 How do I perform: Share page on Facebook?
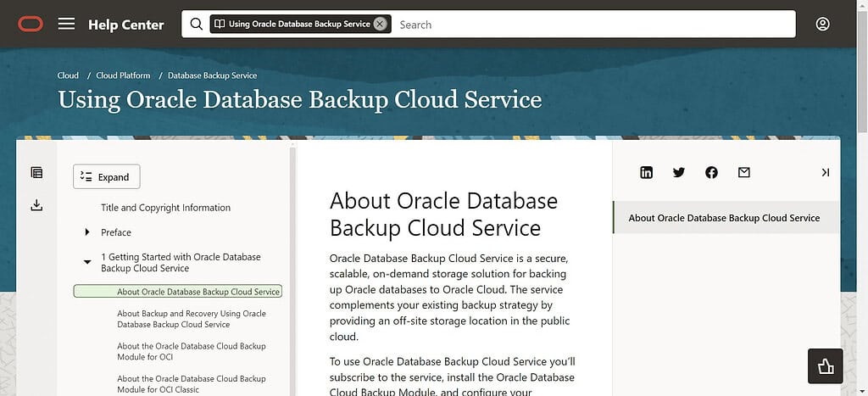coord(711,172)
